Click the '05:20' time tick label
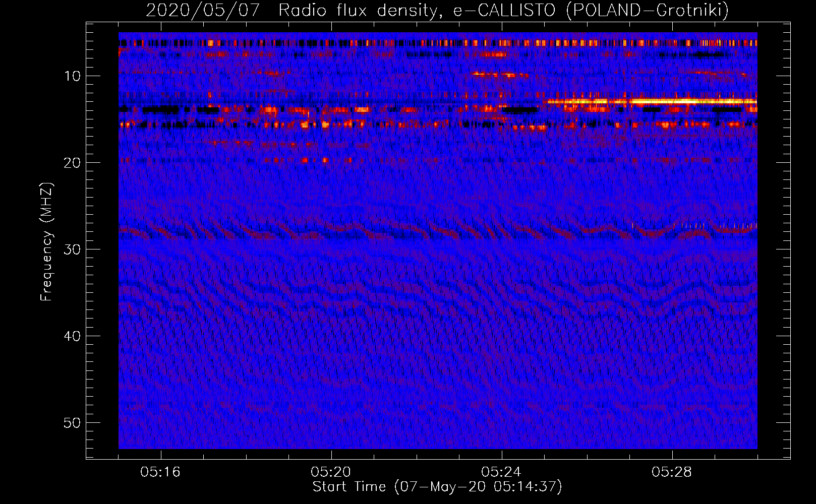 coord(331,472)
